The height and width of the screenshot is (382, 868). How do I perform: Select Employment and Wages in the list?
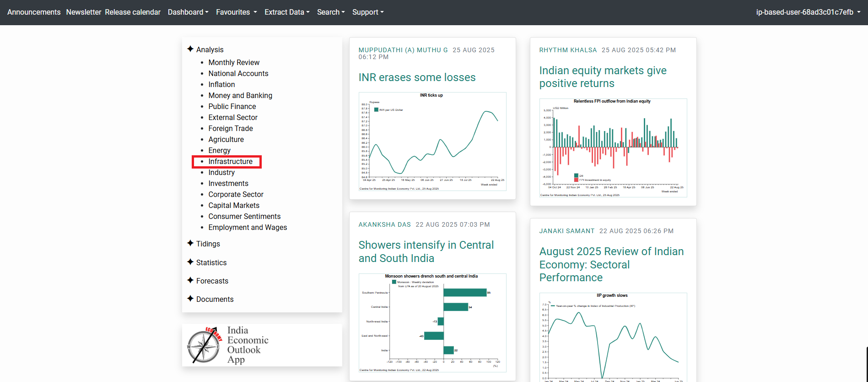(248, 228)
